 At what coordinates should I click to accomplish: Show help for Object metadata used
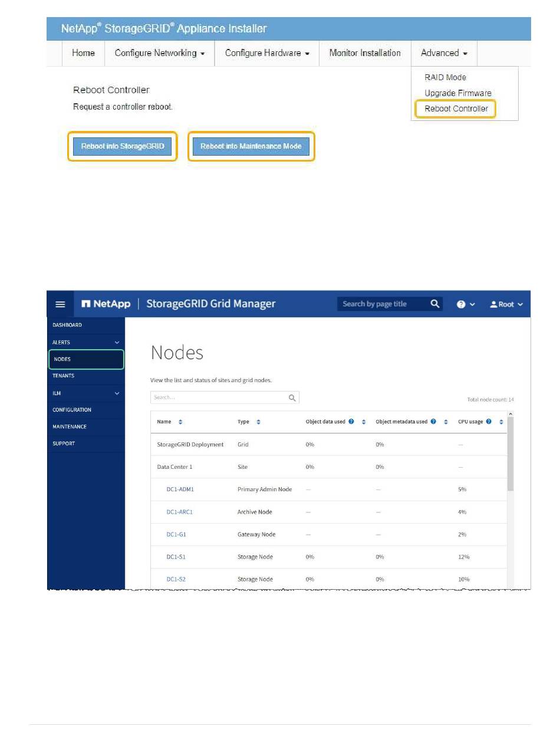pyautogui.click(x=433, y=422)
